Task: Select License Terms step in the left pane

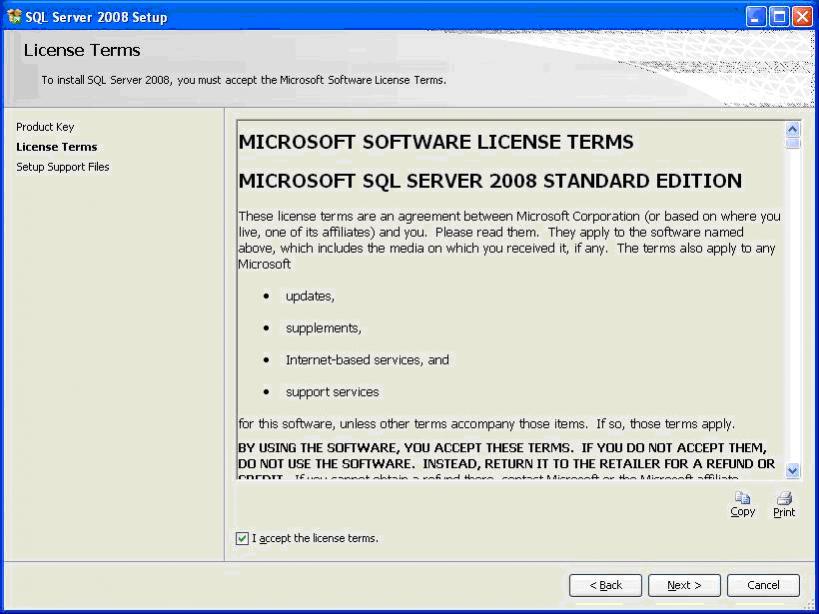Action: point(56,147)
